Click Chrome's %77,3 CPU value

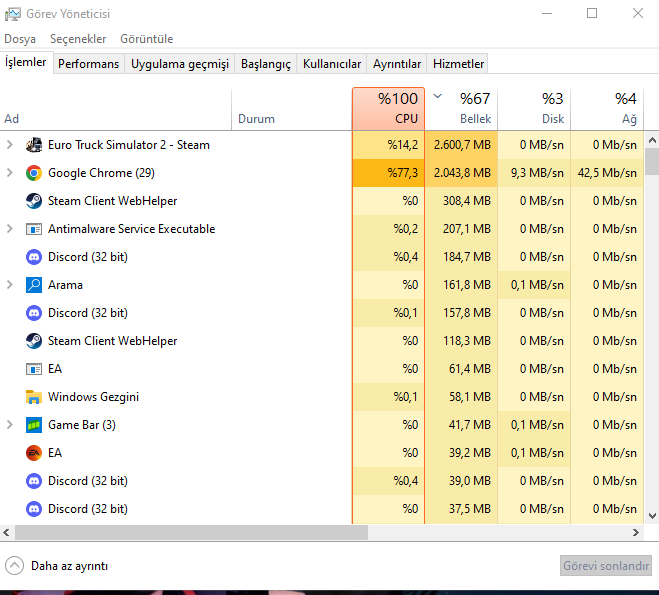(403, 173)
